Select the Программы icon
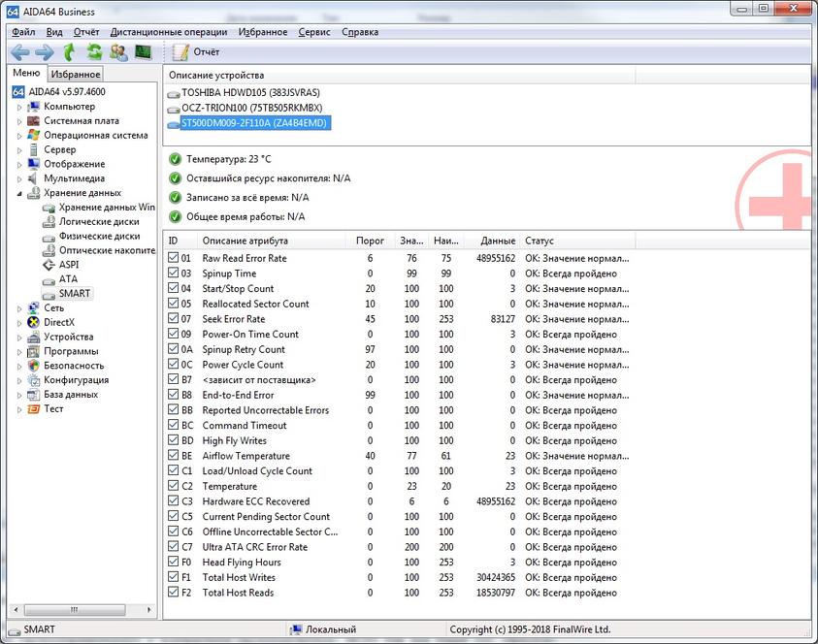 coord(34,351)
